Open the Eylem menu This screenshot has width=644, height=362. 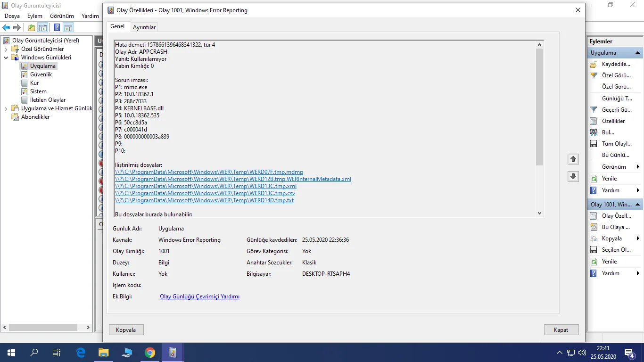[x=35, y=16]
